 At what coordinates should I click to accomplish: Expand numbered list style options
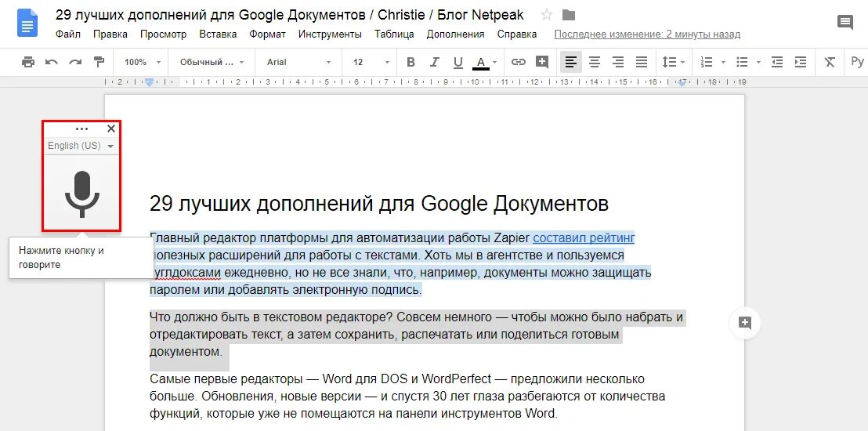[x=723, y=62]
